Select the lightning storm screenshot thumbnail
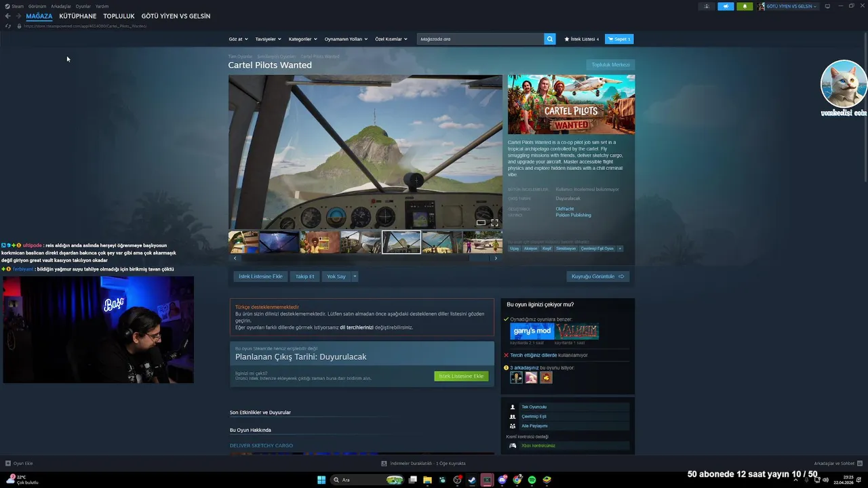868x488 pixels. [279, 242]
